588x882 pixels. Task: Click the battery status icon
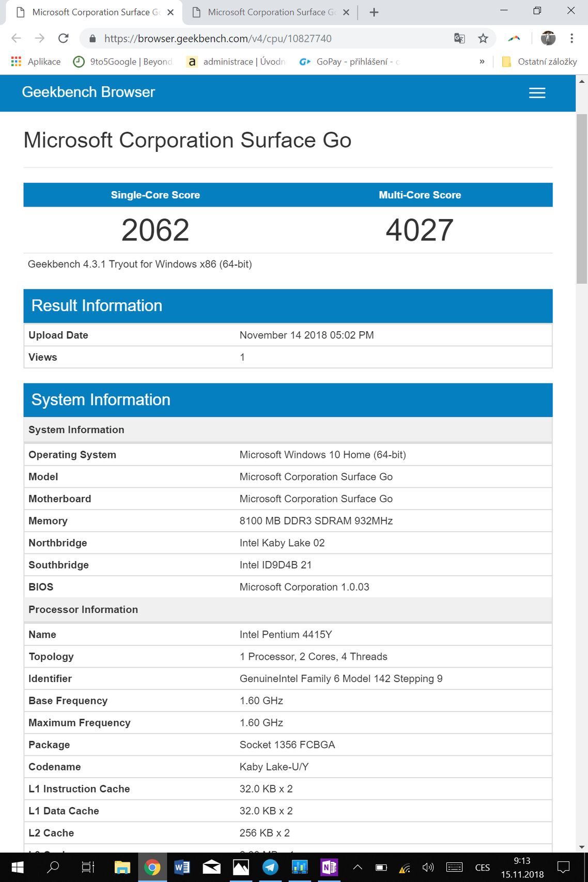381,868
